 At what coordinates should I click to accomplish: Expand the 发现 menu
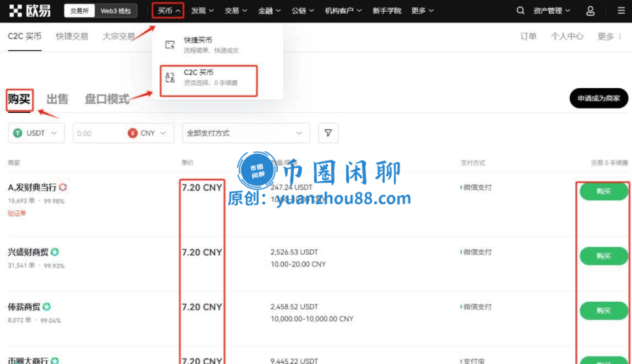tap(202, 11)
